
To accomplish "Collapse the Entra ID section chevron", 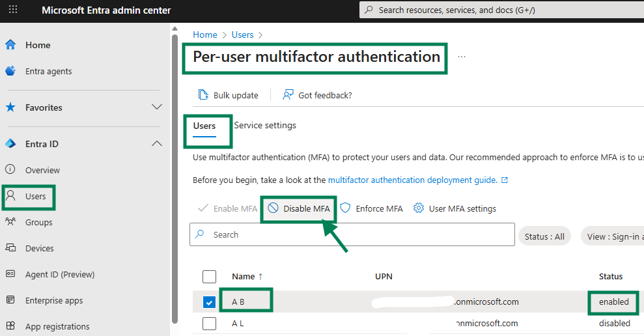I will (x=157, y=144).
